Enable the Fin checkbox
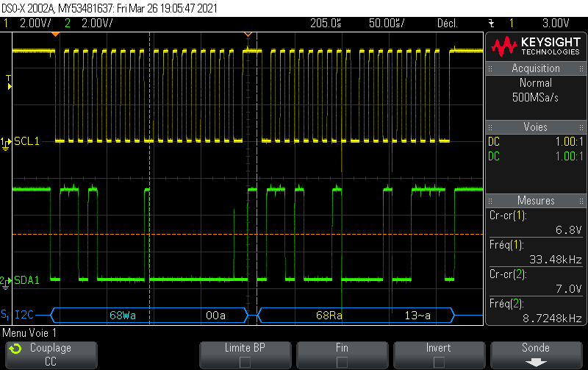The height and width of the screenshot is (370, 588). [341, 361]
